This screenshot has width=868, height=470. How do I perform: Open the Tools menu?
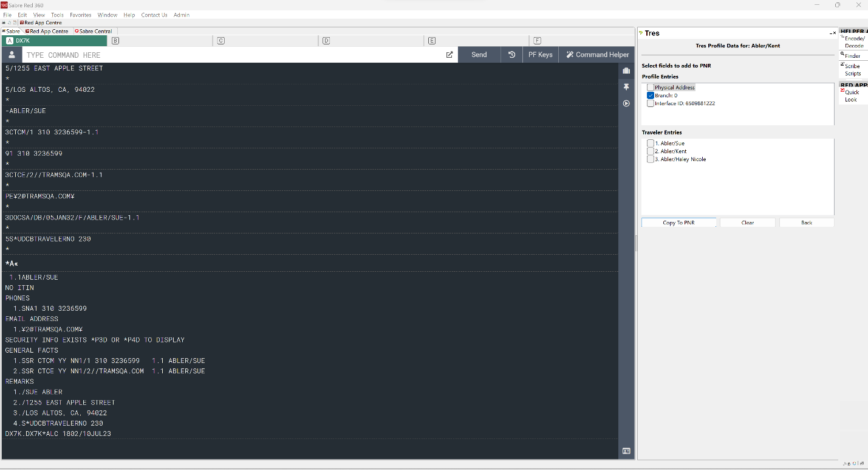[57, 15]
